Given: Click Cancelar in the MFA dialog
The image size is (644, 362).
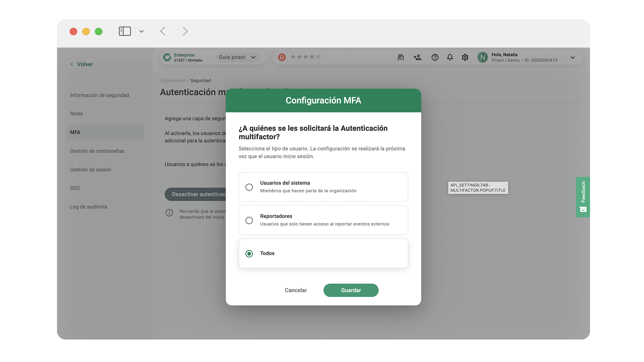Looking at the screenshot, I should (x=296, y=290).
